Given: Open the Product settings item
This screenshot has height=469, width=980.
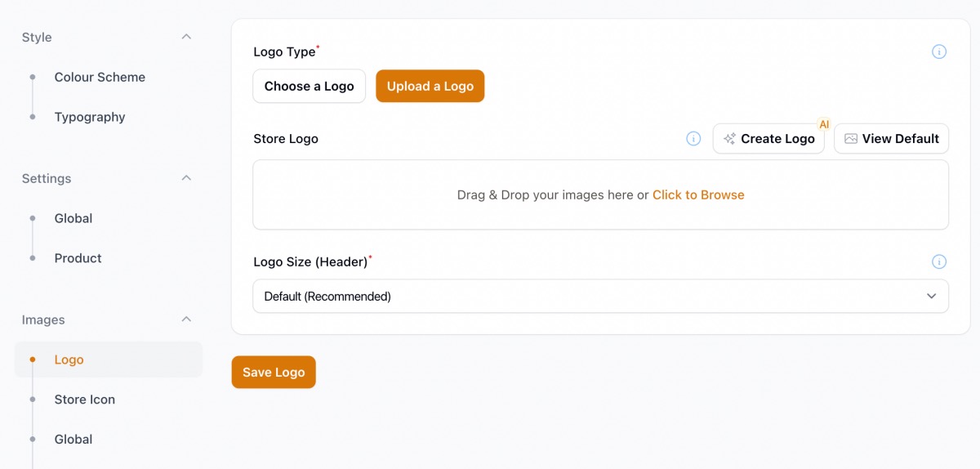Looking at the screenshot, I should pyautogui.click(x=78, y=258).
